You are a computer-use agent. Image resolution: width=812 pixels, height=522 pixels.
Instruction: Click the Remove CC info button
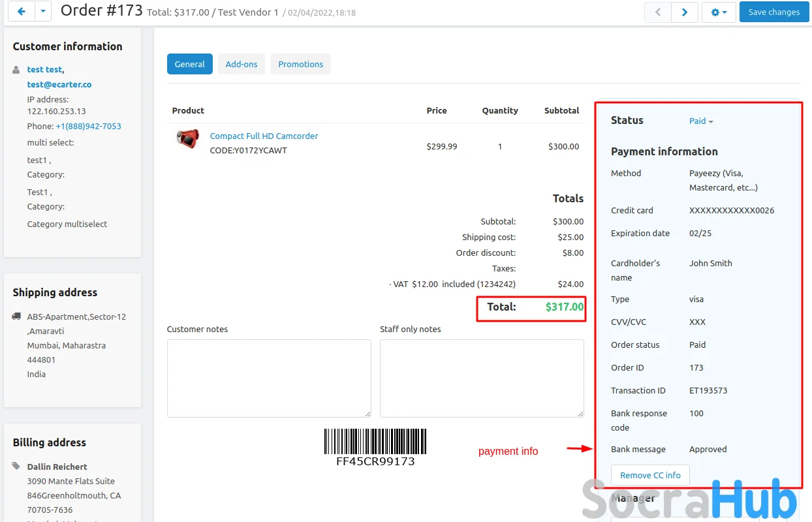pos(650,475)
